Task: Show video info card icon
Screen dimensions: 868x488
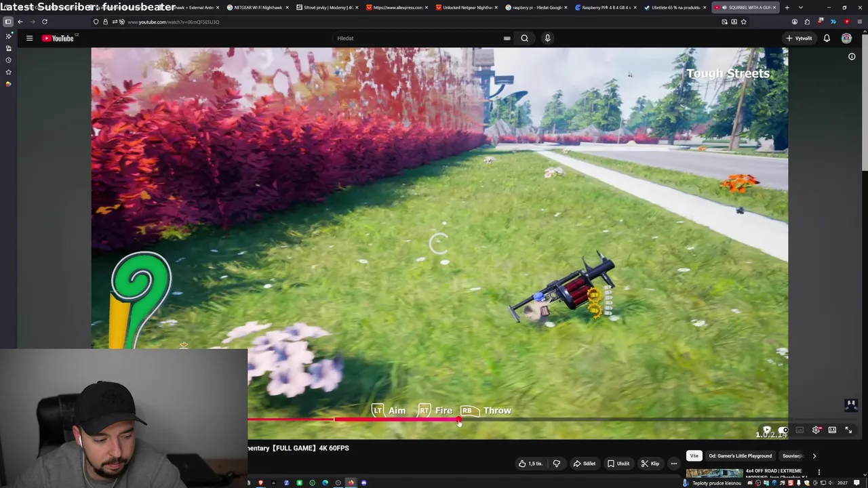Action: pos(852,57)
